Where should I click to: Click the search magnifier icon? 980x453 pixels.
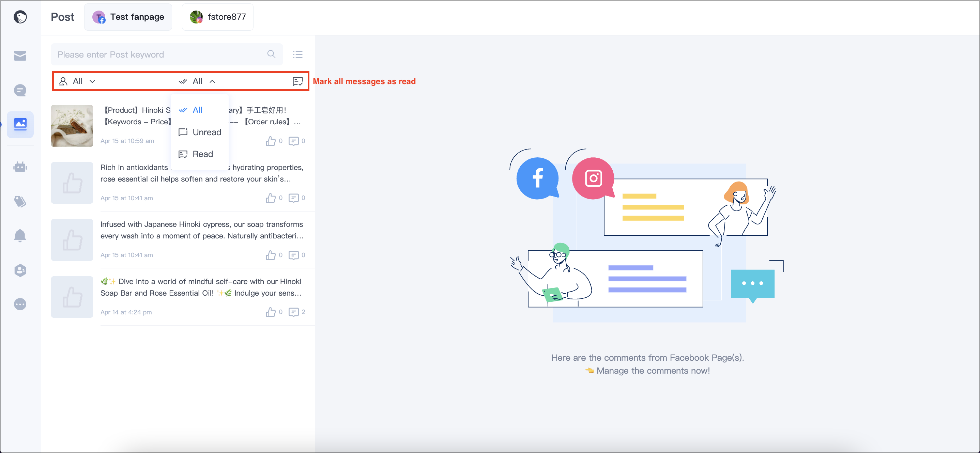271,54
